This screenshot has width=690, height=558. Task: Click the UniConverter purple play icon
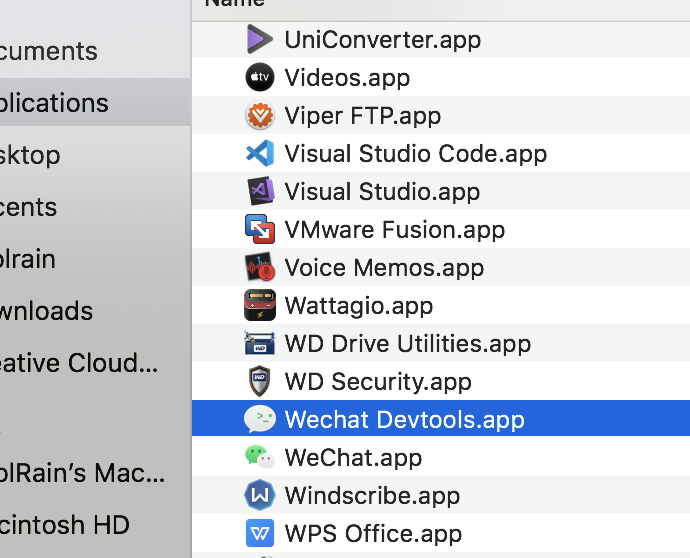pyautogui.click(x=260, y=40)
